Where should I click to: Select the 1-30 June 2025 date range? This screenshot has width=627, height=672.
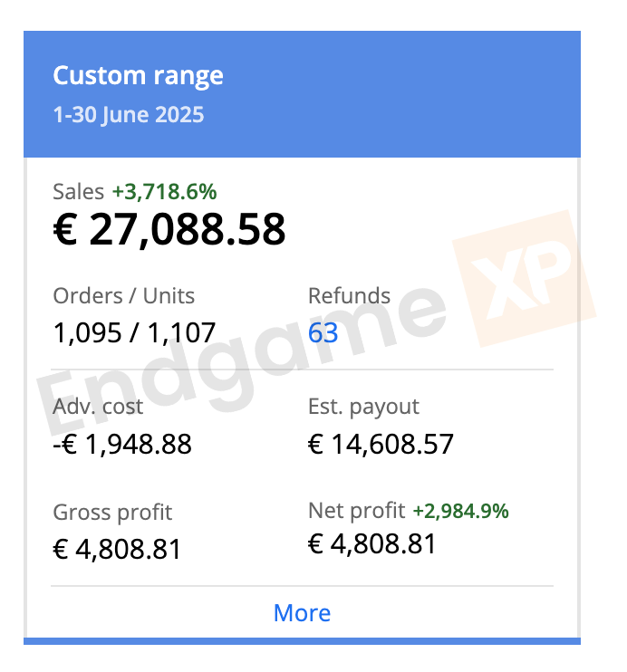coord(128,115)
